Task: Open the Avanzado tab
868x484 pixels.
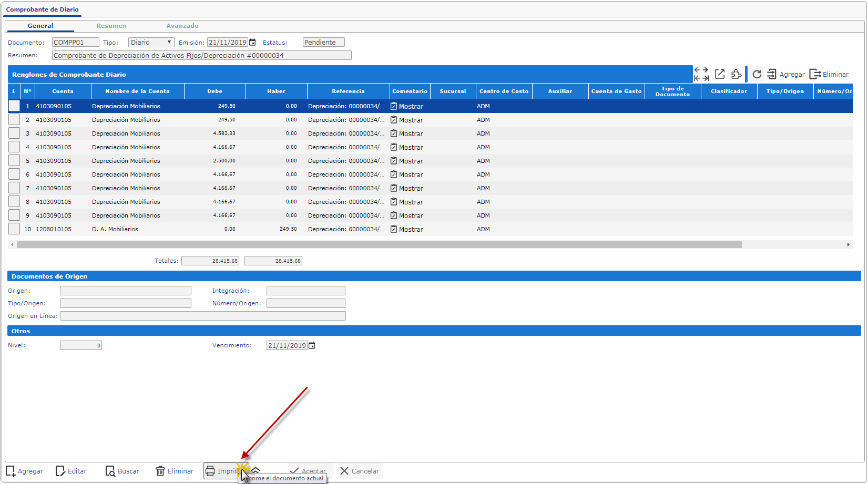Action: coord(182,26)
